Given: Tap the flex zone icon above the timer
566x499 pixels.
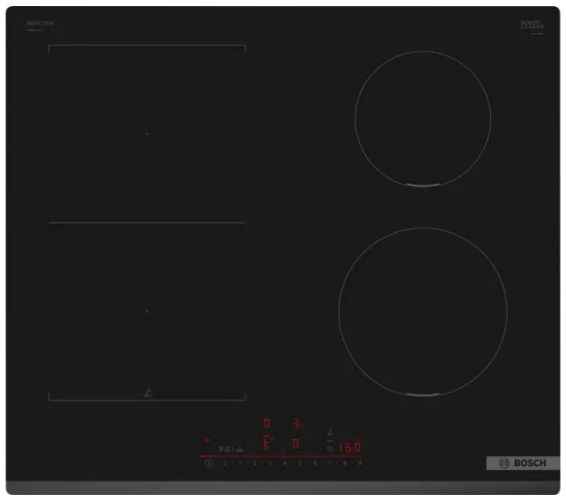Looking at the screenshot, I should pyautogui.click(x=330, y=431).
